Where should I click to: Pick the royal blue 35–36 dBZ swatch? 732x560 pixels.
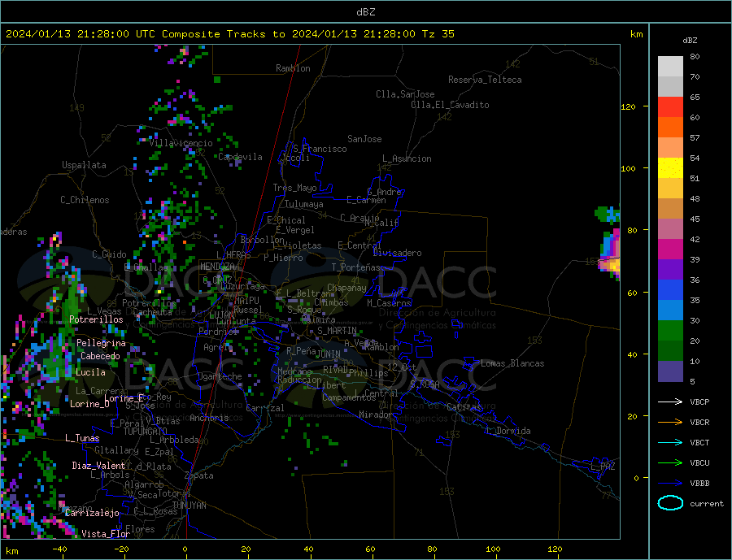click(670, 290)
